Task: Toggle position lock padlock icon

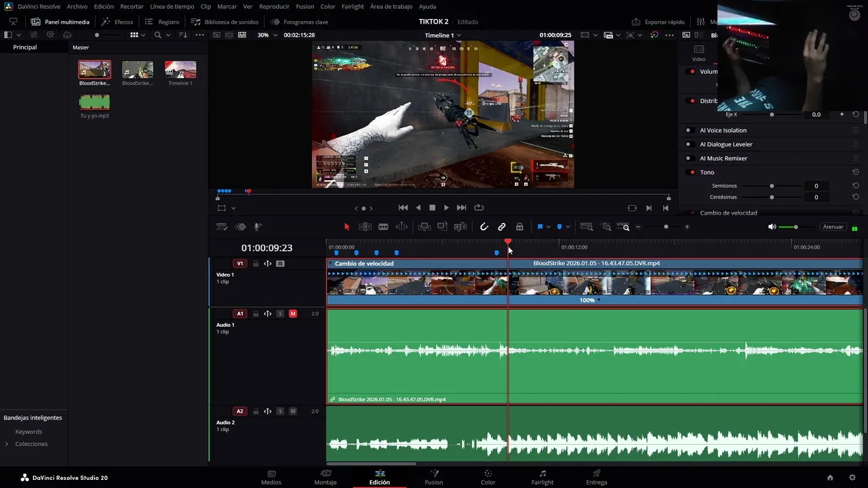Action: tap(519, 227)
